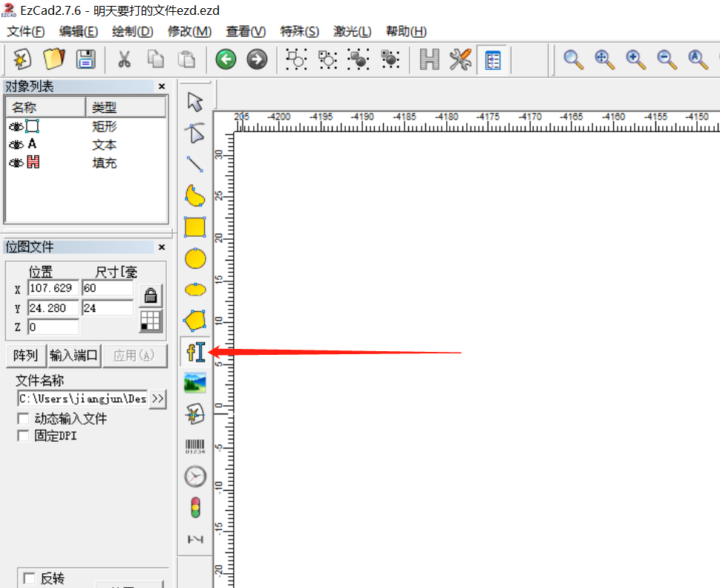
Task: Open the 编辑(E) menu
Action: pyautogui.click(x=79, y=31)
